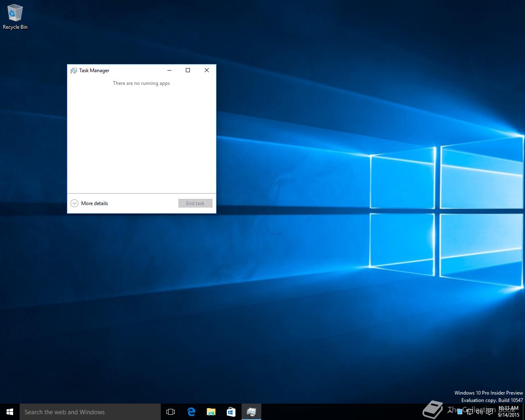Maximize the Task Manager window

(x=188, y=70)
